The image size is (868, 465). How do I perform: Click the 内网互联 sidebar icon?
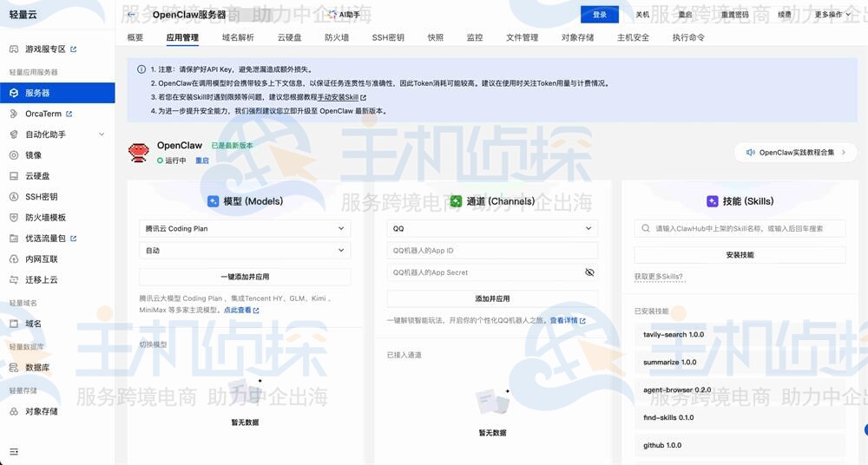tap(14, 259)
